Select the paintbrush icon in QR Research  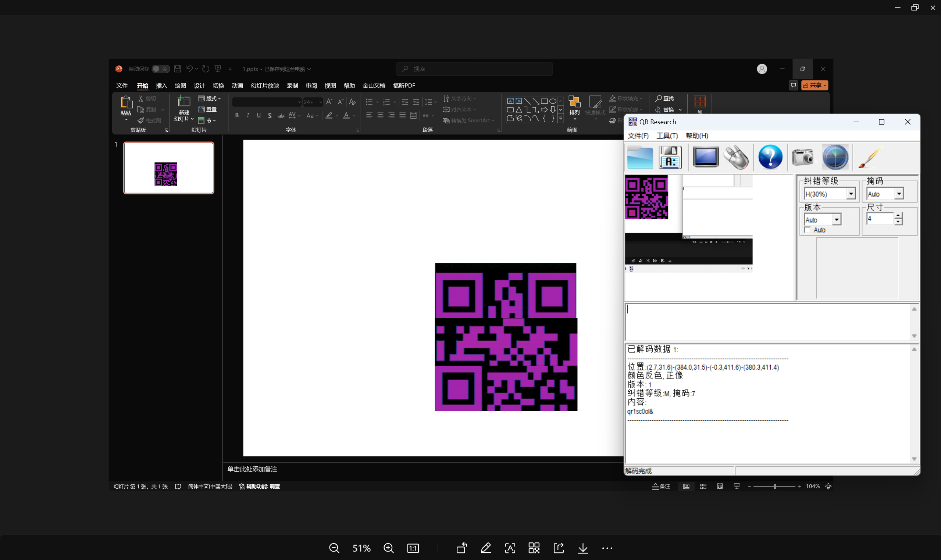point(870,157)
